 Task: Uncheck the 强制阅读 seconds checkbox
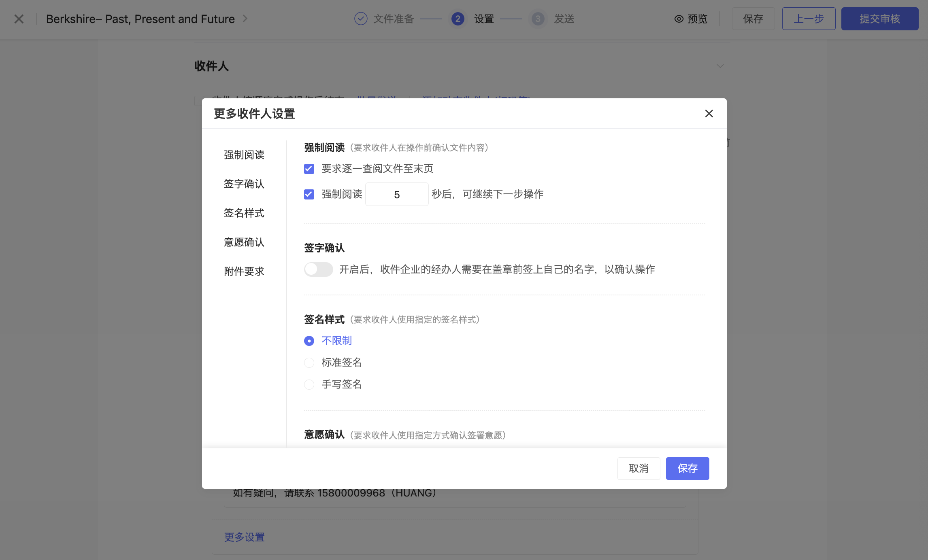[x=309, y=194]
